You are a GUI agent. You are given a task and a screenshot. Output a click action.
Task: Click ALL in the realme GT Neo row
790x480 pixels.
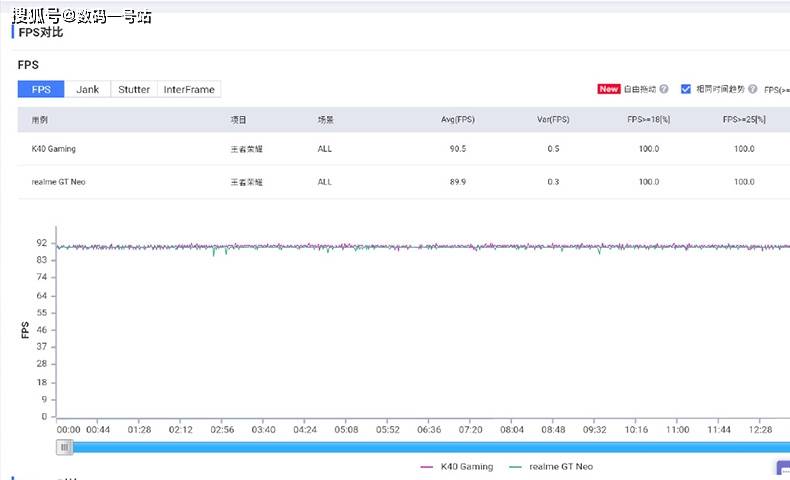click(x=324, y=182)
